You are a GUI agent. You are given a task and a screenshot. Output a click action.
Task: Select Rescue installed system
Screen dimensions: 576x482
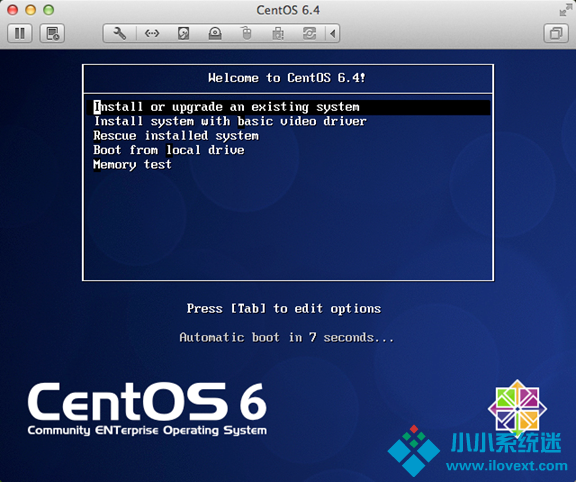(176, 136)
